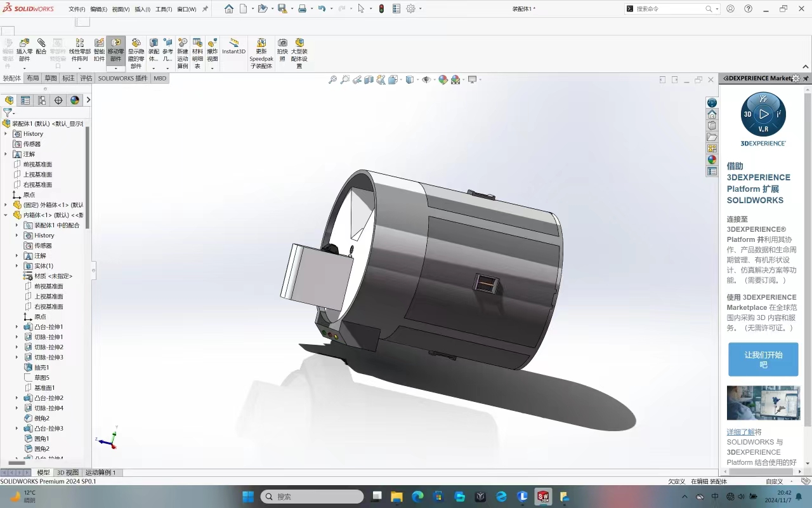Image resolution: width=812 pixels, height=508 pixels.
Task: Open the DimXpertManager crosshair tab icon
Action: click(58, 100)
